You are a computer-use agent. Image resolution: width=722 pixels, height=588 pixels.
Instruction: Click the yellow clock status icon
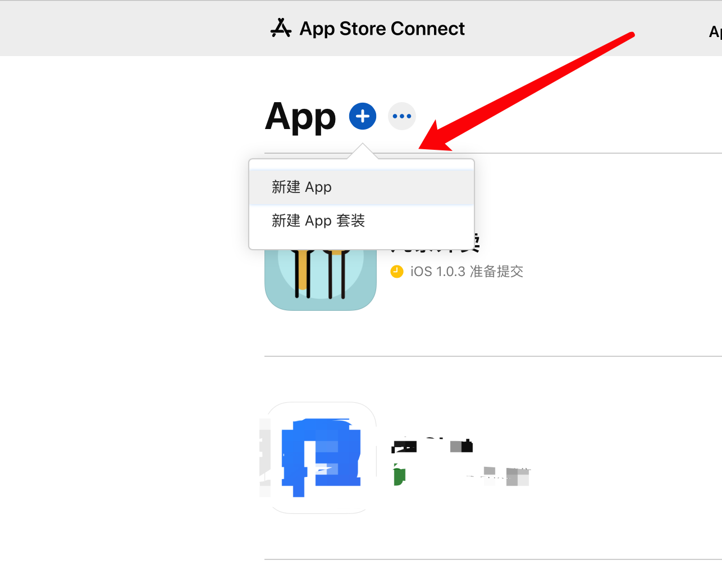click(x=396, y=272)
